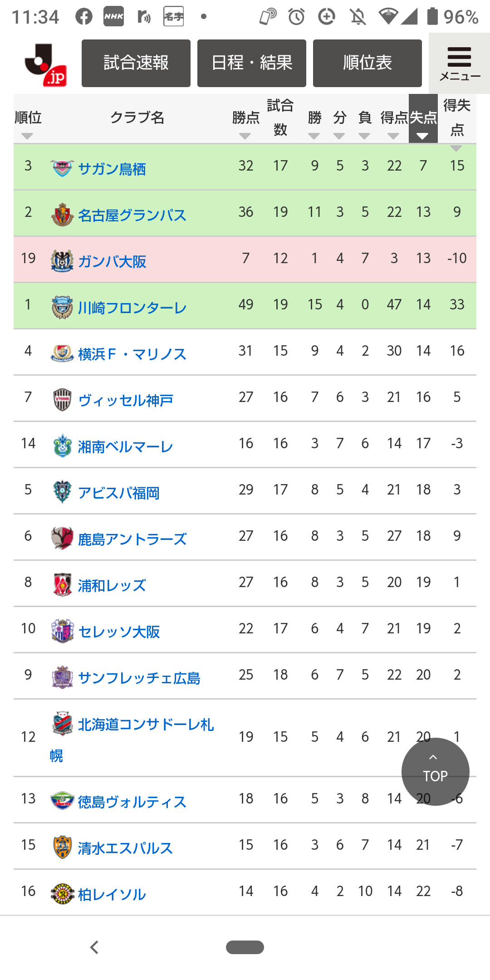Open the 順位表 tab
490x980 pixels.
pyautogui.click(x=367, y=63)
